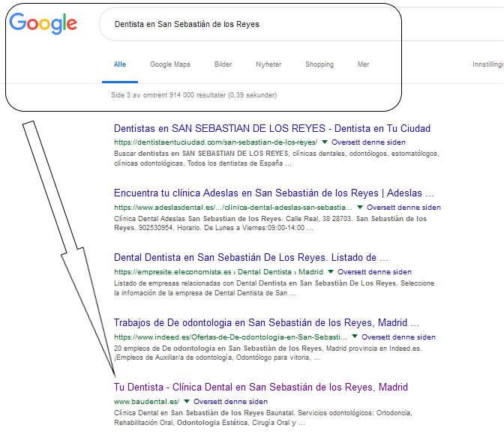This screenshot has height=434, width=504.
Task: Click the https://dentistaentuciudad.com URL text
Action: click(x=216, y=142)
